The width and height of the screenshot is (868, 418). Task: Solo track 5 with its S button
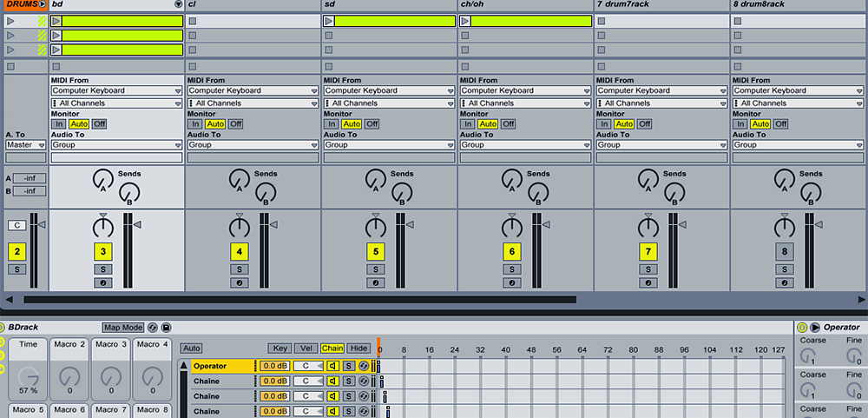[375, 269]
